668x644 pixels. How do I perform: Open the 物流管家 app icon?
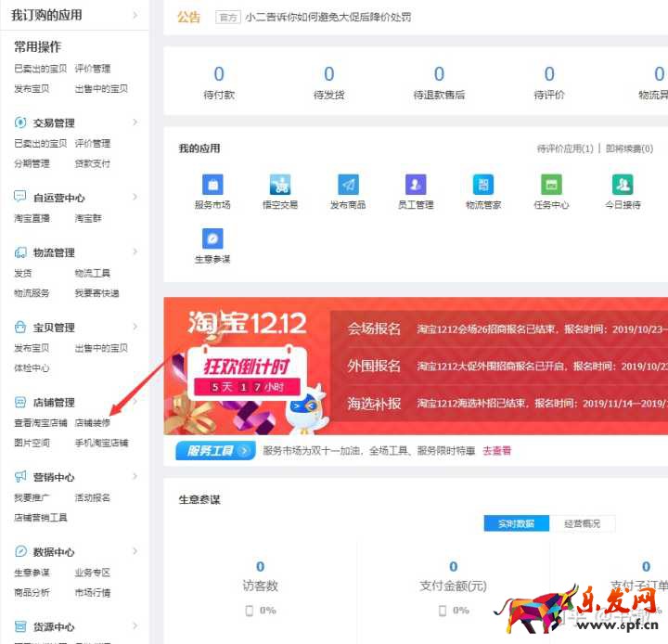(x=483, y=185)
